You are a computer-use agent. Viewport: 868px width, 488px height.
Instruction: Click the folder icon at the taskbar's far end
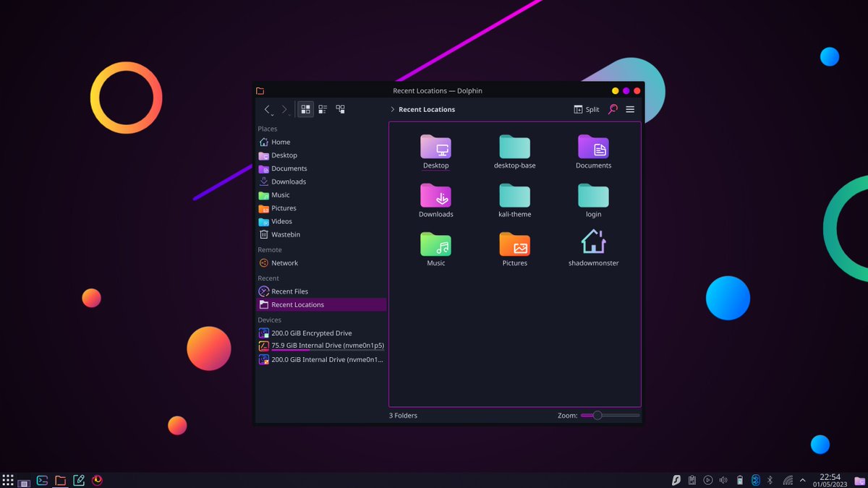coord(859,480)
